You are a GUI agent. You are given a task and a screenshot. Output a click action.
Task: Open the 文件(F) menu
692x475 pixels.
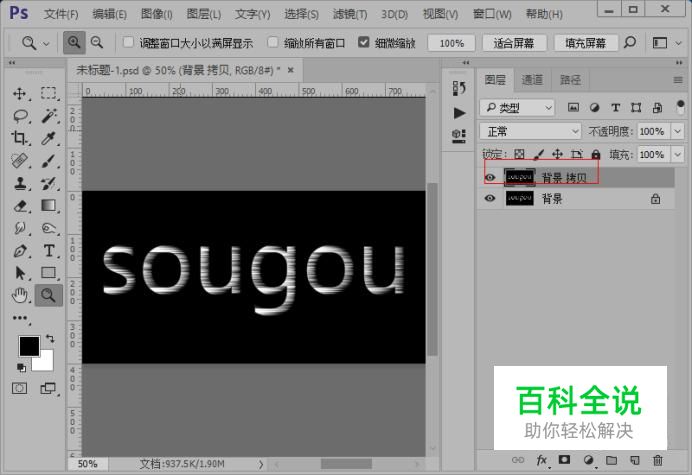point(61,14)
